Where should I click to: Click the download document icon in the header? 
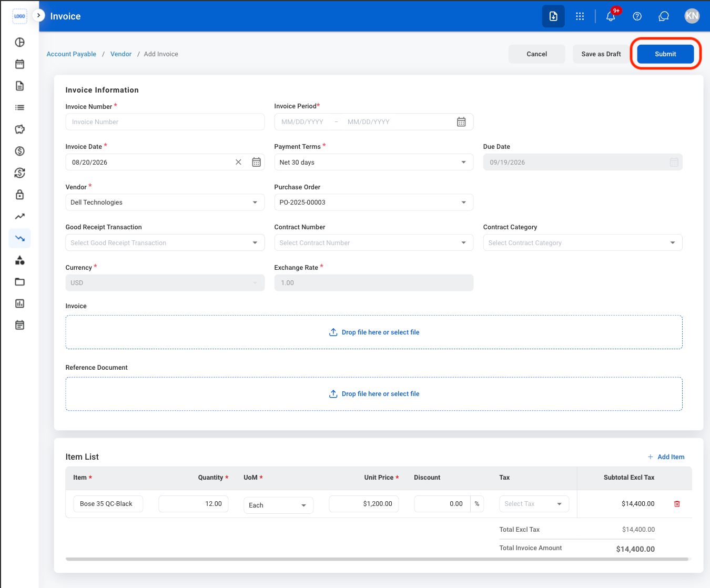(553, 16)
